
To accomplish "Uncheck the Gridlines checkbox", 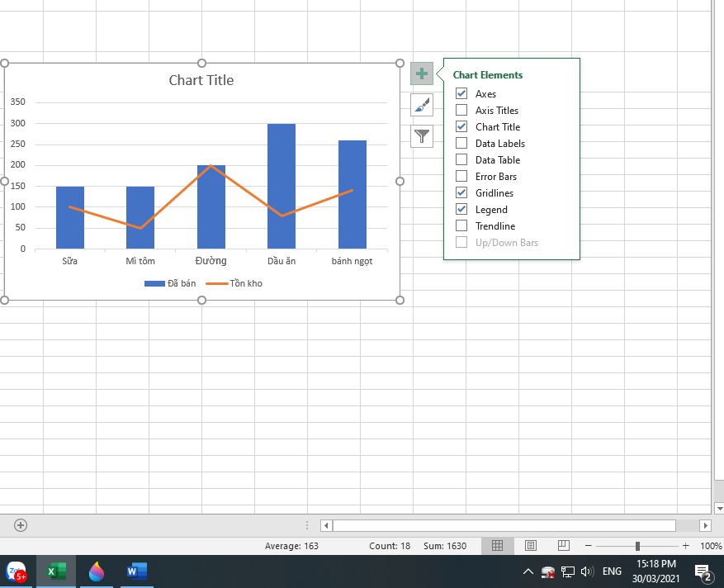I will click(x=461, y=192).
